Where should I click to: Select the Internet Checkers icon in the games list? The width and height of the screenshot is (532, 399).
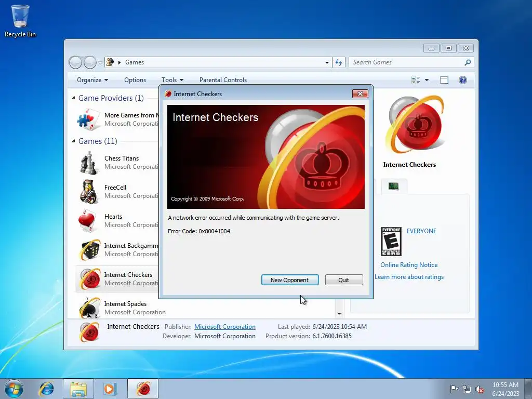[x=90, y=279]
